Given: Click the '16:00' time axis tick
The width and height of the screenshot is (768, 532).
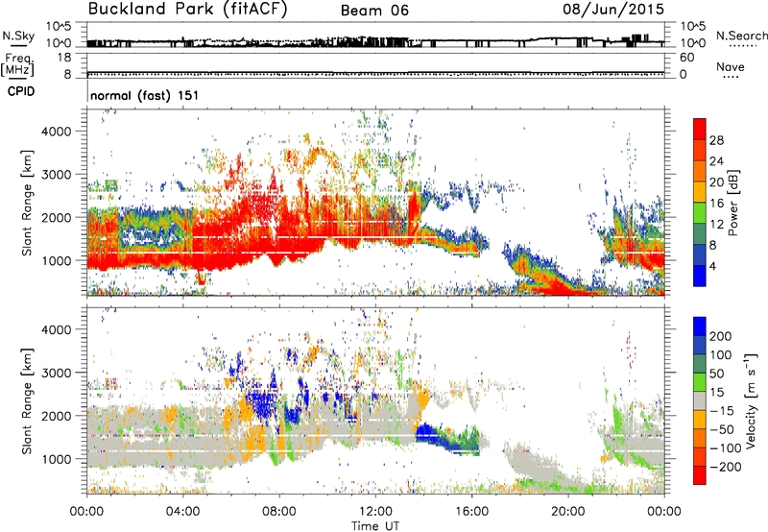Looking at the screenshot, I should [471, 512].
